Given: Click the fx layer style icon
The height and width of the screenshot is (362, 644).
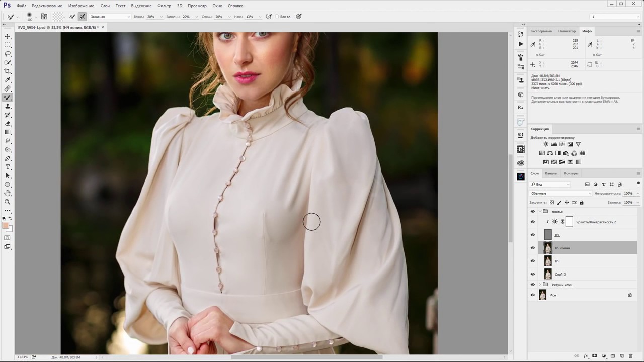Looking at the screenshot, I should coord(586,356).
